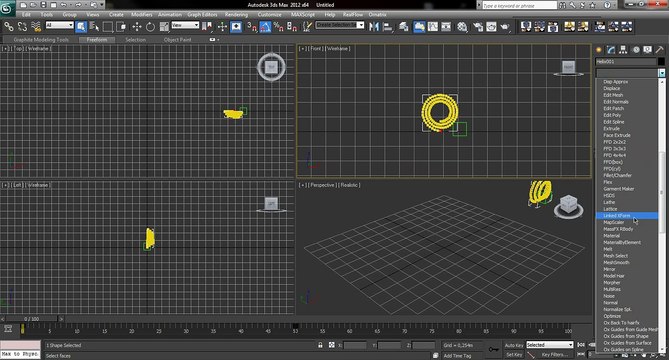Click the Helix001 object name field

click(626, 62)
